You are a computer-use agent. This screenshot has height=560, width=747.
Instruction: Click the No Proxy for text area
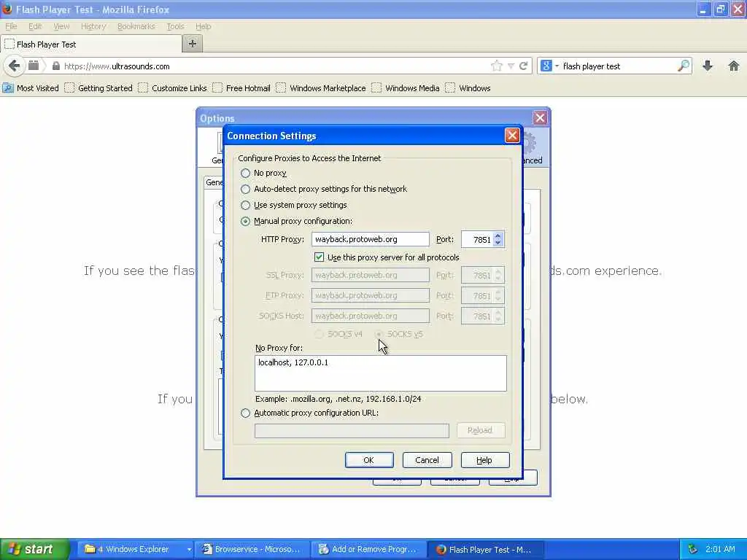coord(381,373)
